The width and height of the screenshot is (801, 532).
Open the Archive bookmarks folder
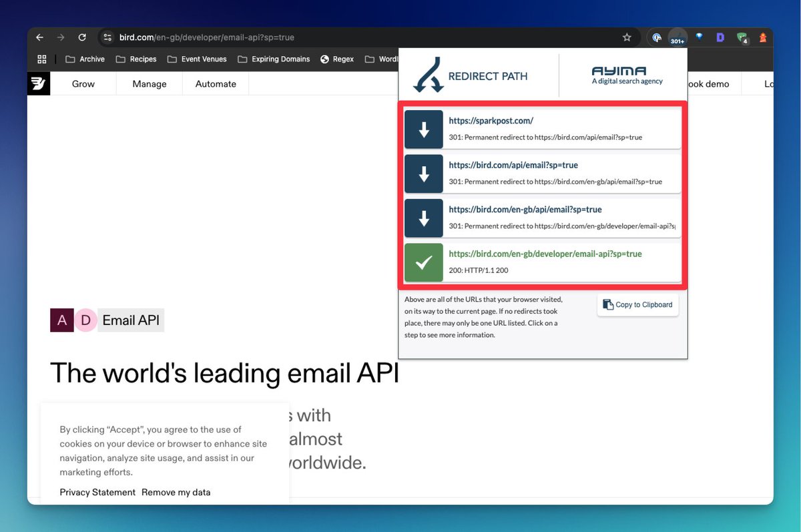pyautogui.click(x=85, y=59)
